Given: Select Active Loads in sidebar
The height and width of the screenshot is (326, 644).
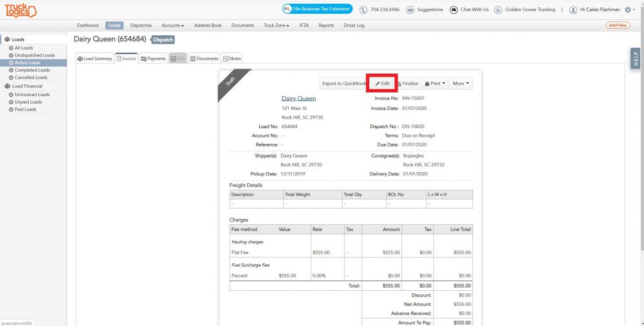Looking at the screenshot, I should [33, 63].
